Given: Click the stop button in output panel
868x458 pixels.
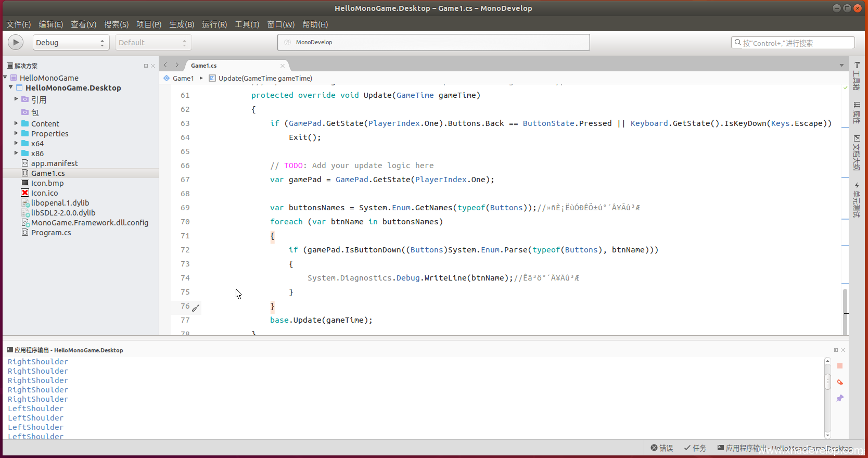Looking at the screenshot, I should point(839,366).
